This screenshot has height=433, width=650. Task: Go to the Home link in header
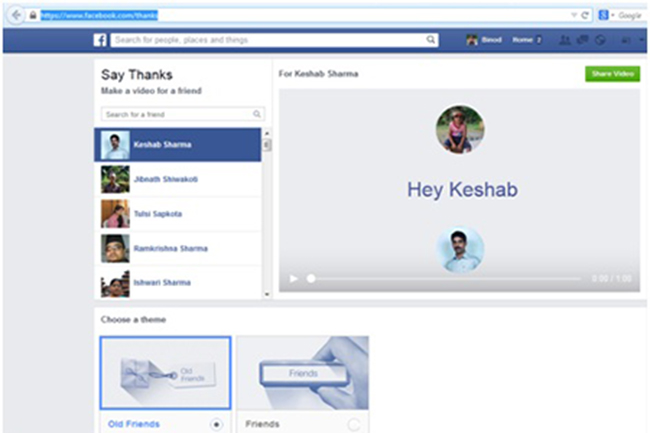click(x=522, y=40)
